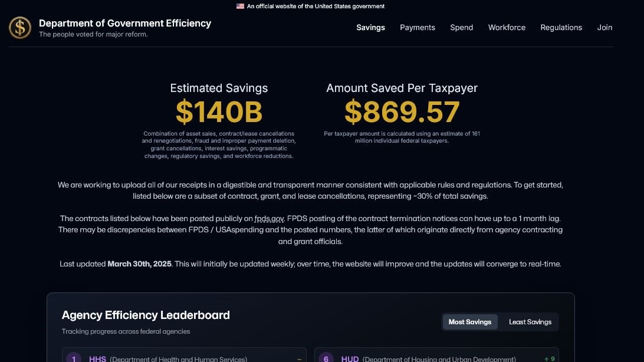644x362 pixels.
Task: Click the $140B estimated savings figure
Action: (x=219, y=111)
